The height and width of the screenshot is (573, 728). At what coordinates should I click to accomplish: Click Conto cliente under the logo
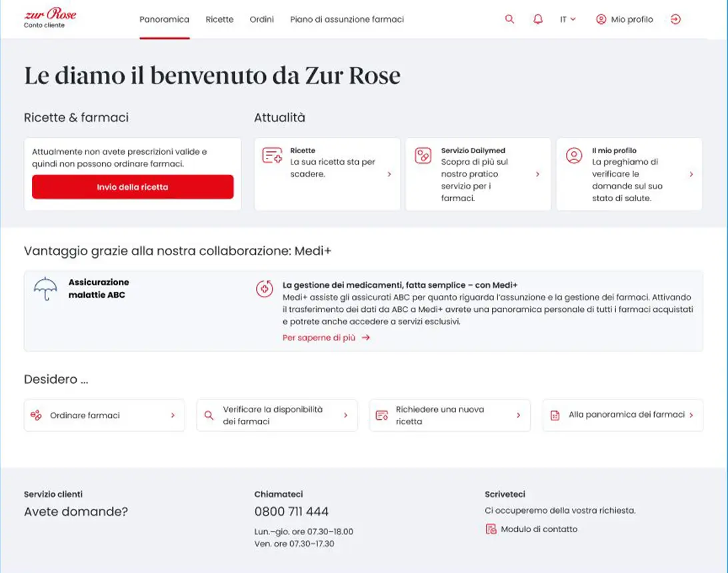(44, 25)
